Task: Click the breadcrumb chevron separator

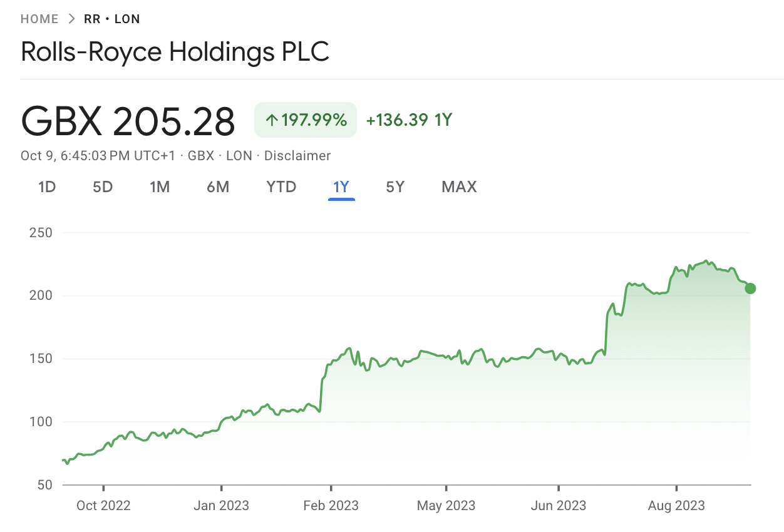Action: 71,19
